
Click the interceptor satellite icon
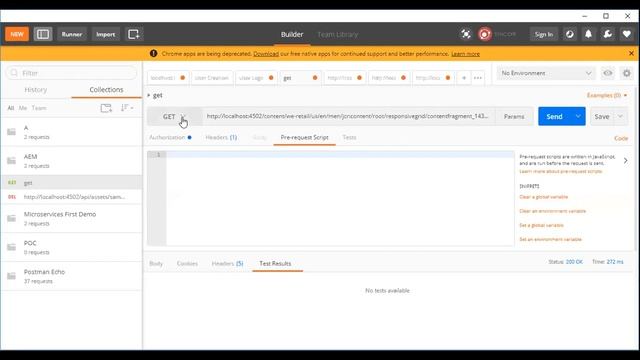click(x=466, y=34)
